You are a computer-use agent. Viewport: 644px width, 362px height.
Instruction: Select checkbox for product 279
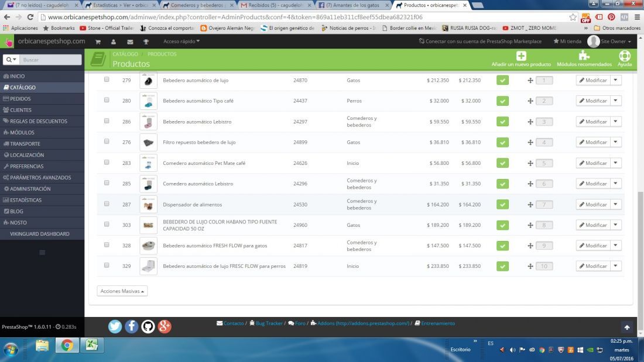click(x=107, y=79)
